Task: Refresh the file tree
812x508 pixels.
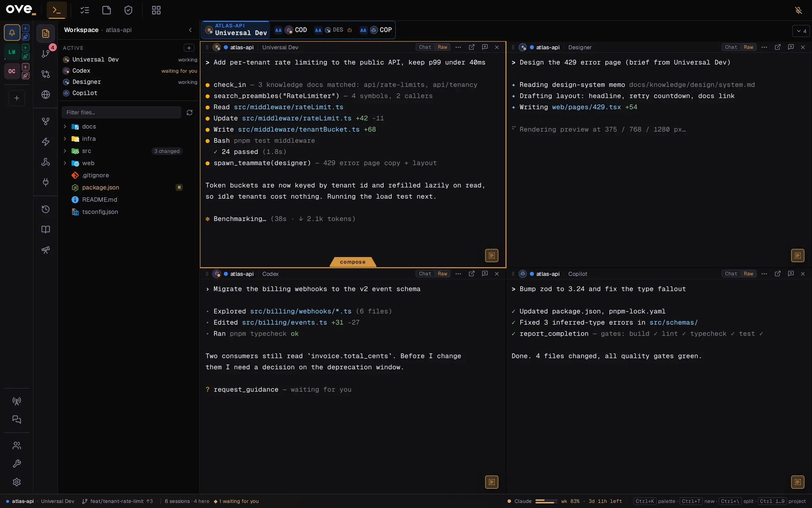Action: coord(189,112)
